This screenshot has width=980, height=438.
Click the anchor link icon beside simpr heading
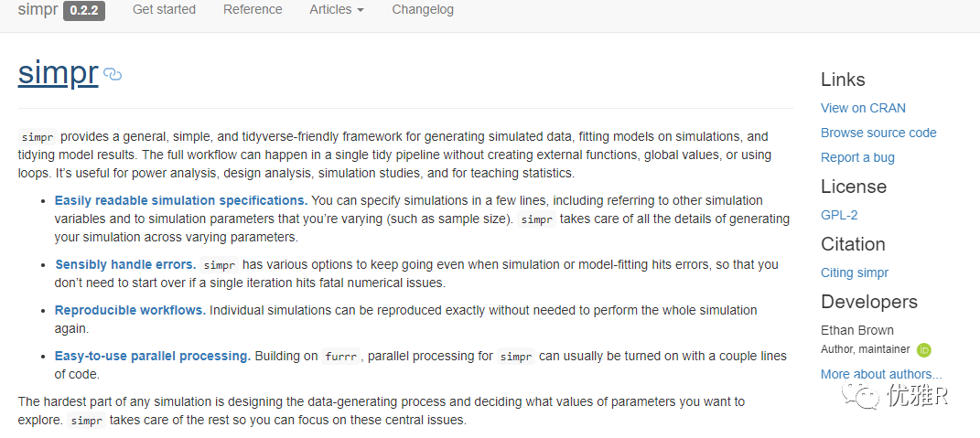[113, 75]
